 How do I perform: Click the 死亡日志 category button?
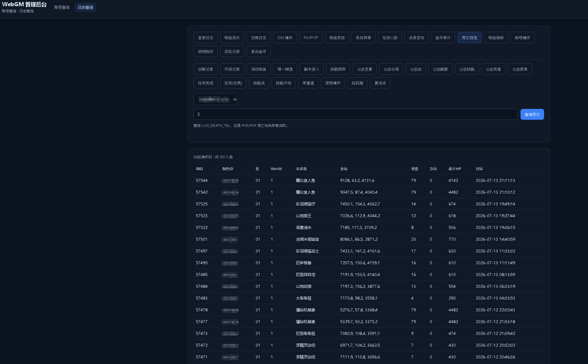pos(470,38)
